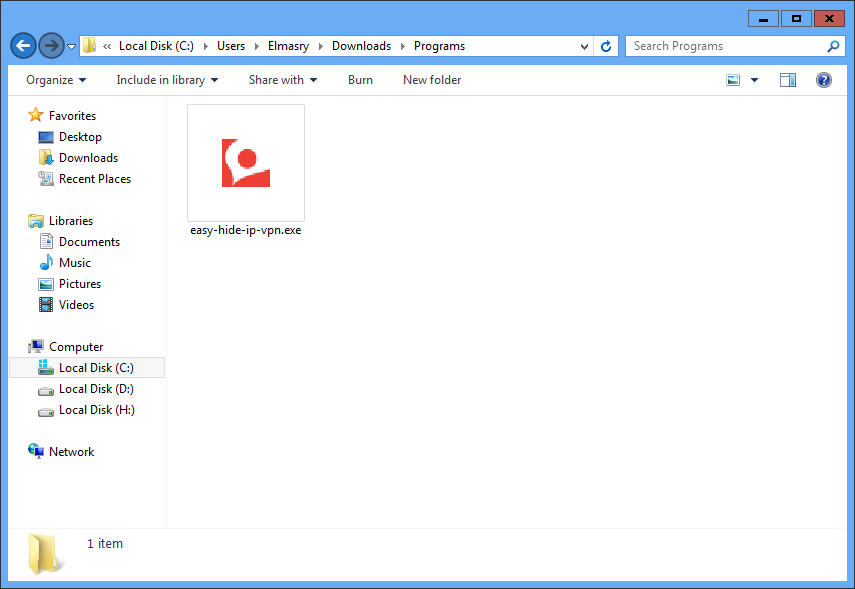Toggle the preview pane
The height and width of the screenshot is (589, 855).
(x=788, y=80)
